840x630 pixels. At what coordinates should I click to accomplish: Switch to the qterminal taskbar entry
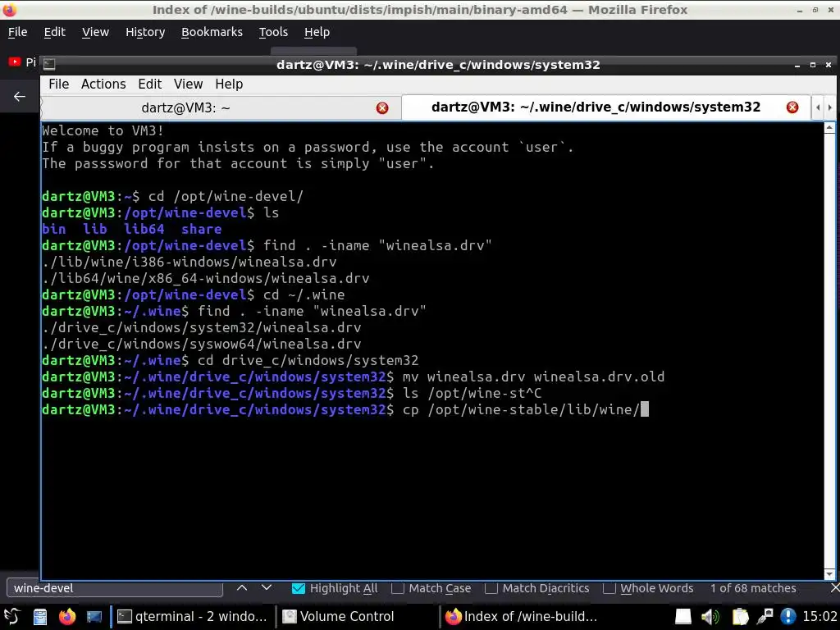click(192, 617)
